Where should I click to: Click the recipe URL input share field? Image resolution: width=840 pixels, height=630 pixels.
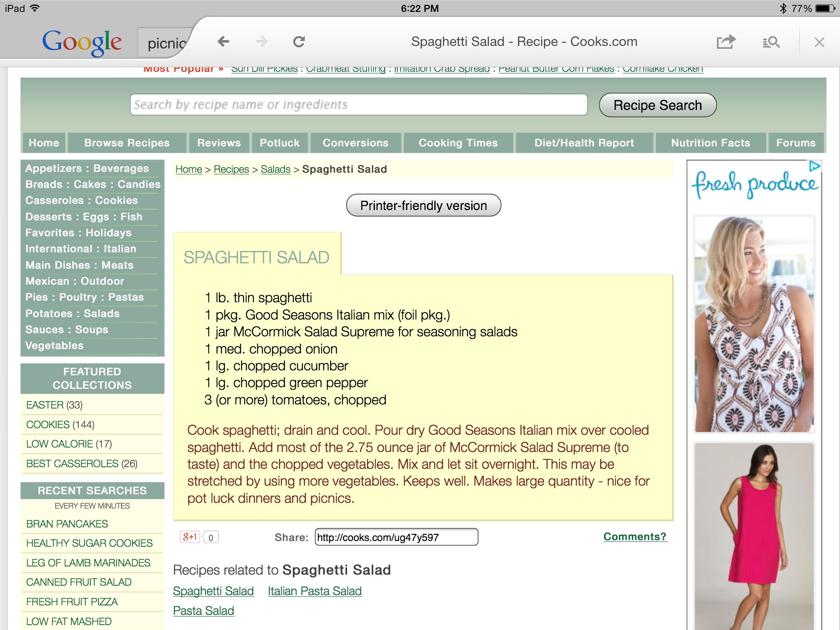coord(395,536)
